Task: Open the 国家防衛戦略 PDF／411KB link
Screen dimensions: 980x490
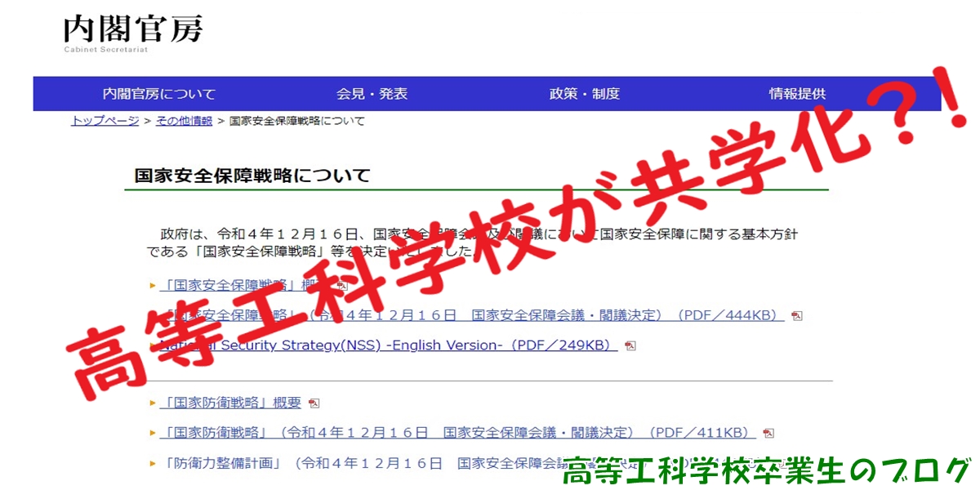Action: coord(457,433)
